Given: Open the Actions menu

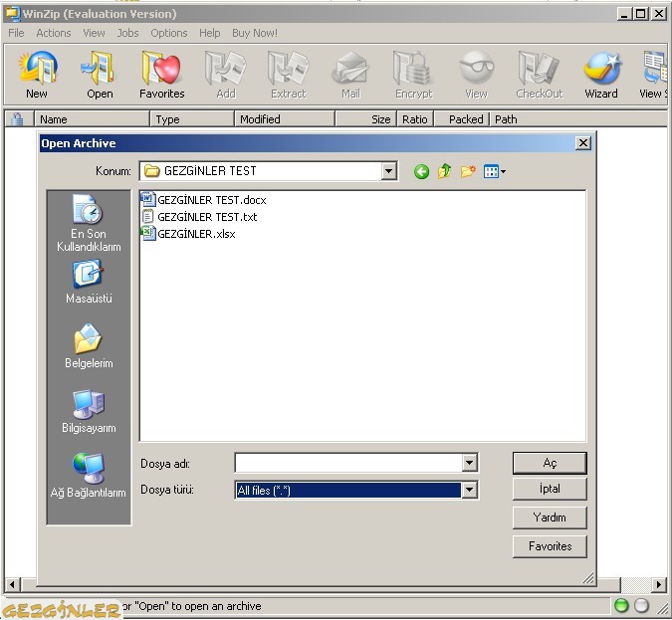Looking at the screenshot, I should [x=54, y=33].
